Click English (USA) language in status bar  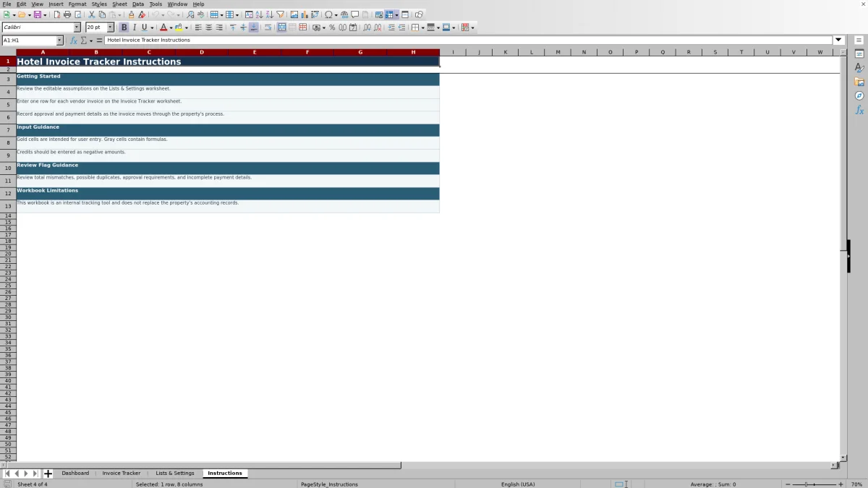pos(519,484)
